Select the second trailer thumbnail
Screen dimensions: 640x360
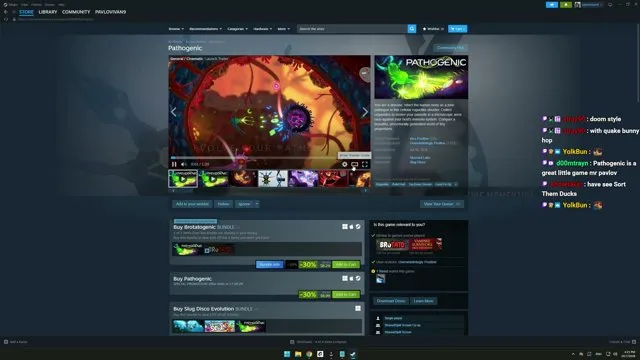pyautogui.click(x=213, y=179)
